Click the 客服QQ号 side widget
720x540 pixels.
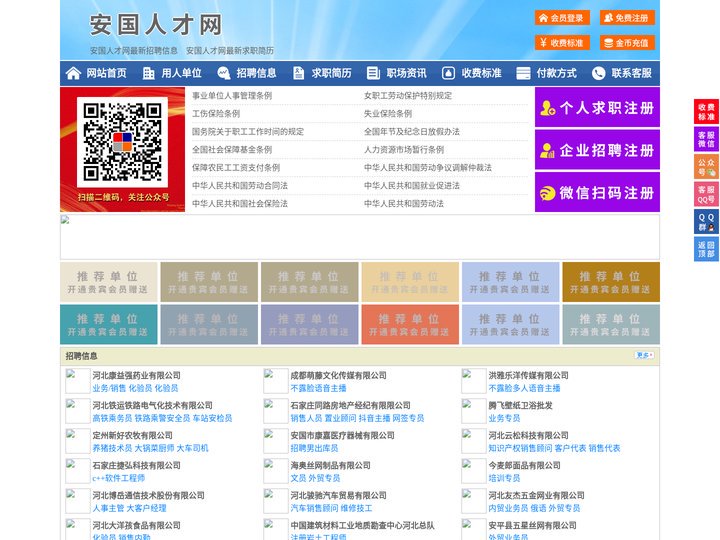(x=706, y=194)
